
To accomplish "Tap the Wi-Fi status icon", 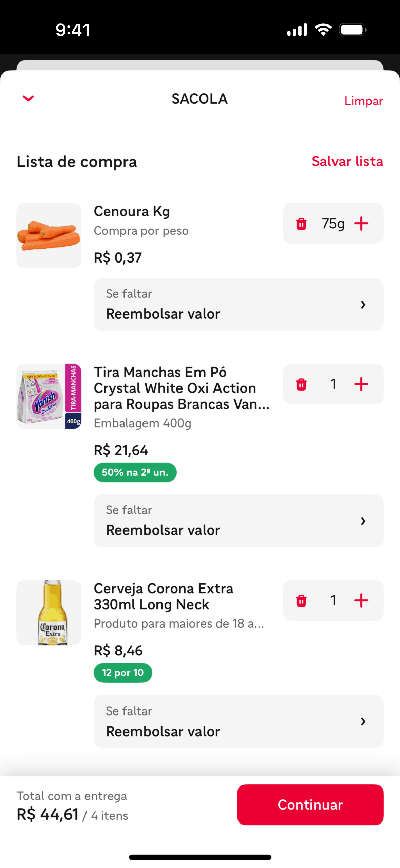I will point(323,30).
